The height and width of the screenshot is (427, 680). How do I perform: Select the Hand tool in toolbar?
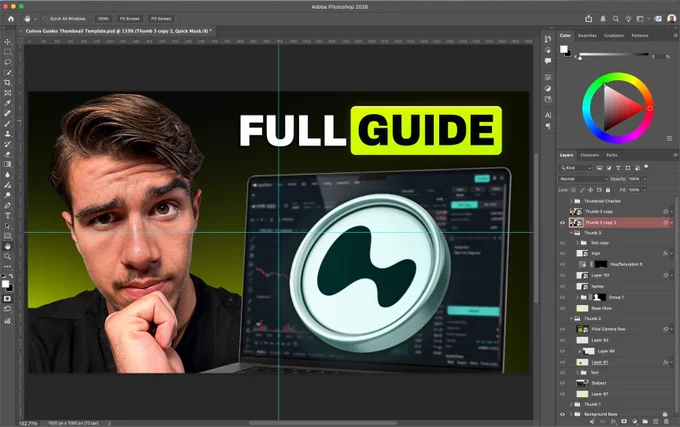[x=7, y=246]
